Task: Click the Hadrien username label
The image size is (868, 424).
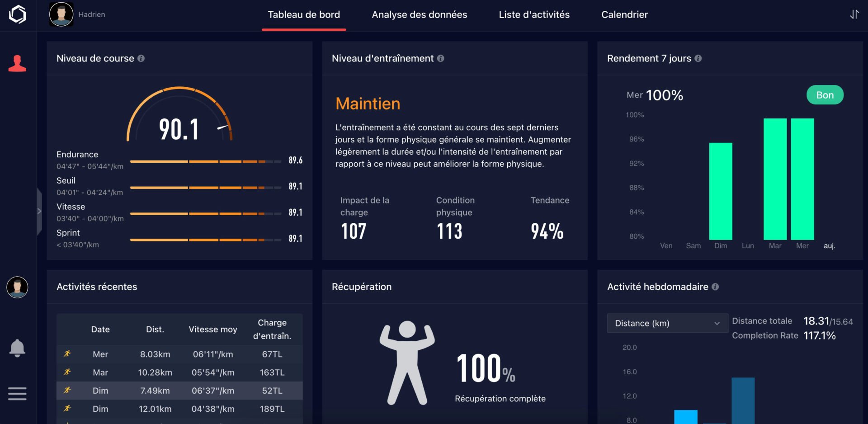Action: pyautogui.click(x=92, y=14)
